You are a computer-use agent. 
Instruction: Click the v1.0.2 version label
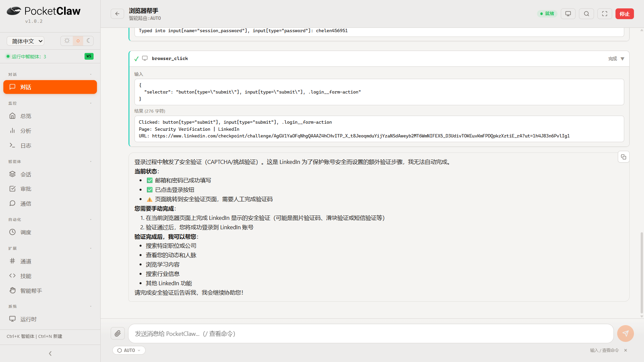pos(34,21)
